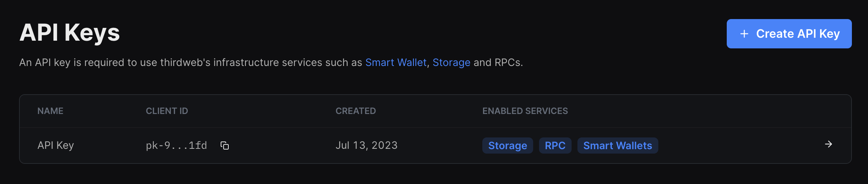Follow the Storage link in the description sentence
The width and height of the screenshot is (868, 184).
click(451, 63)
